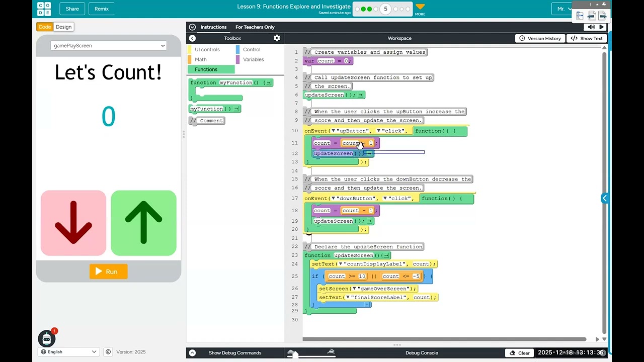Click the green up arrow button in the app
Screen dimensions: 644x362
click(x=143, y=223)
